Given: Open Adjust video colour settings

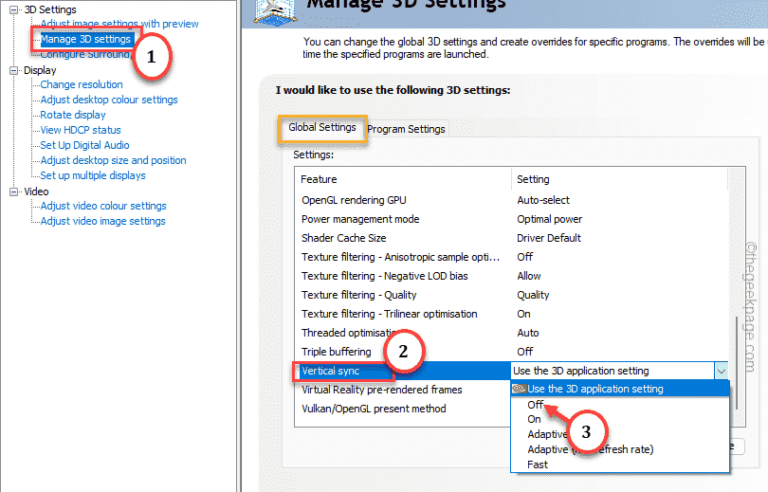Looking at the screenshot, I should [103, 206].
